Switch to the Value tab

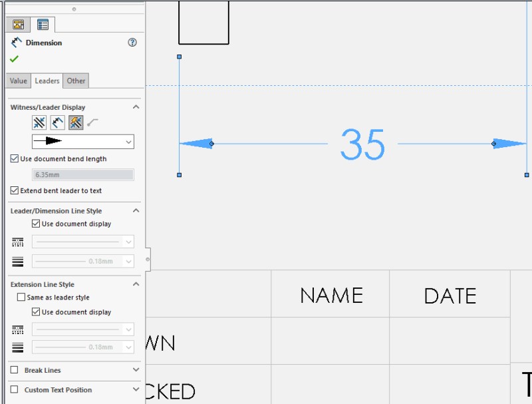coord(18,81)
